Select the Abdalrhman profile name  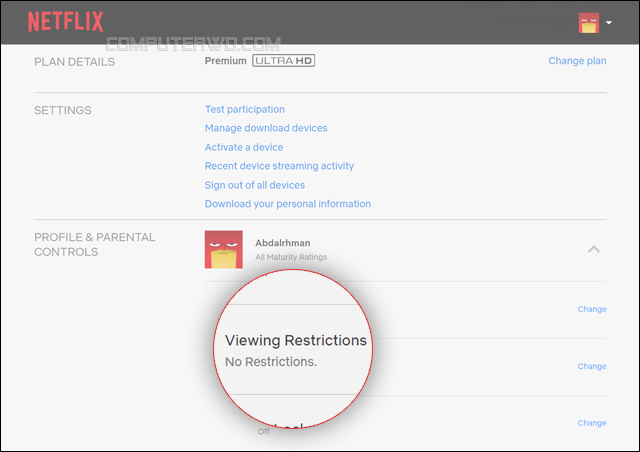click(283, 243)
